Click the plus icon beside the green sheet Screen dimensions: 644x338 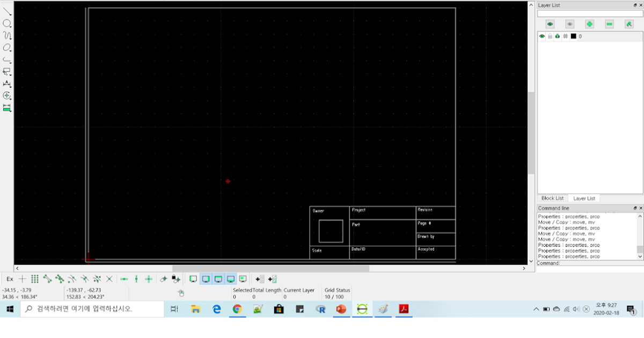tap(272, 279)
